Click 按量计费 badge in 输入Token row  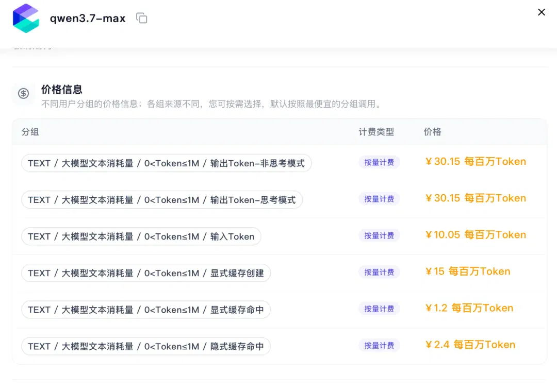[x=379, y=235]
